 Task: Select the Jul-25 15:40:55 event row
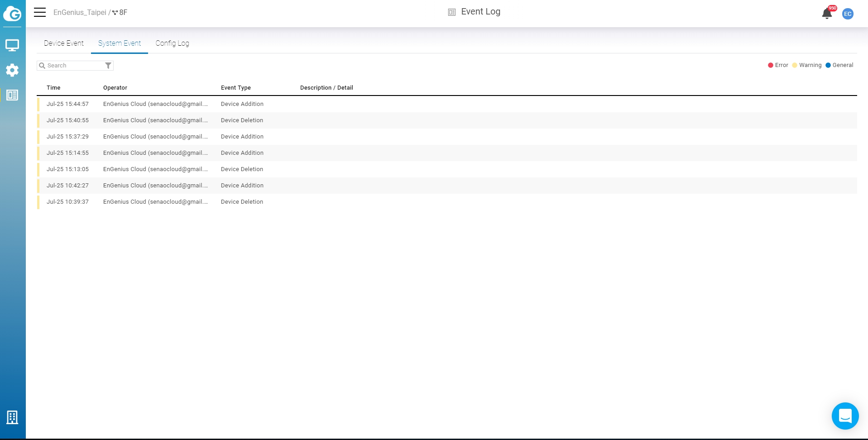(x=447, y=120)
